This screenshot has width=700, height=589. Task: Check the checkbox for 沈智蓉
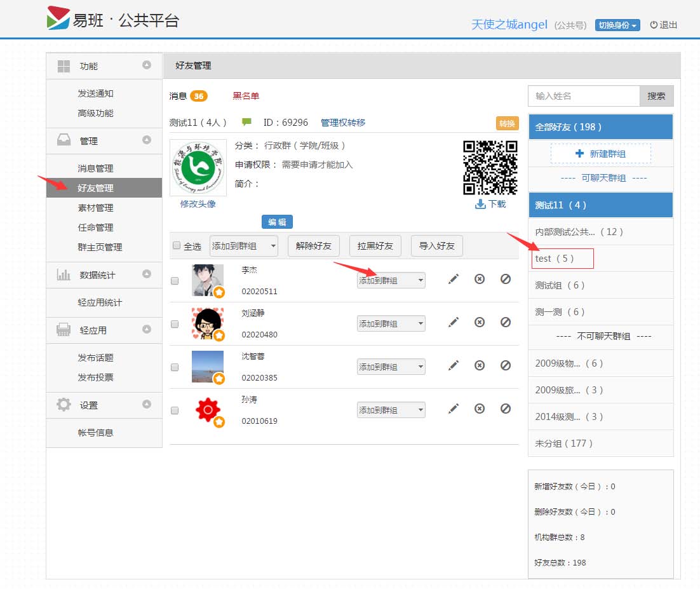[175, 367]
